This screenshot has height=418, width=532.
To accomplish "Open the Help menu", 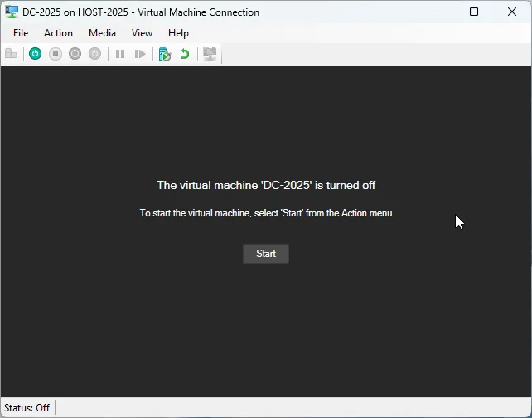I will click(178, 33).
